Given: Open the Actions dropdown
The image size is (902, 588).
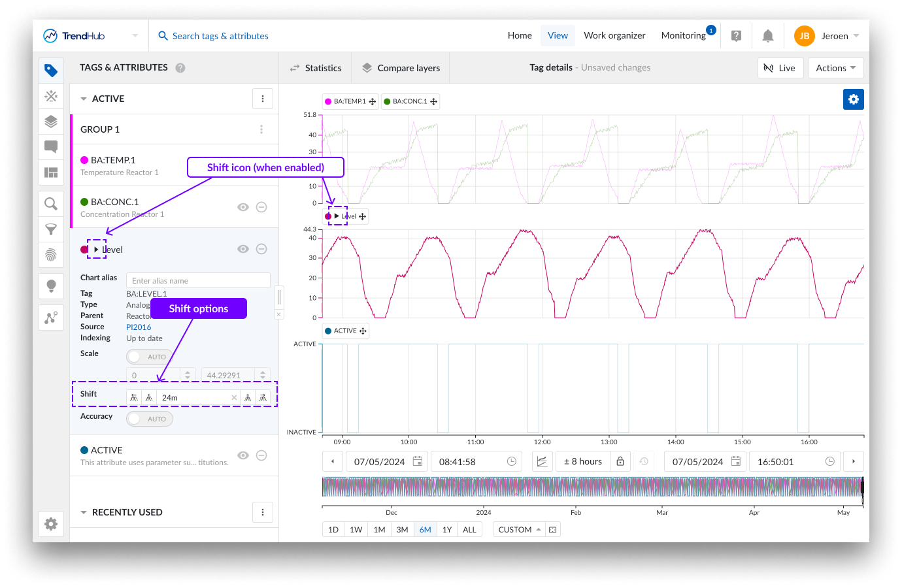Looking at the screenshot, I should (835, 68).
